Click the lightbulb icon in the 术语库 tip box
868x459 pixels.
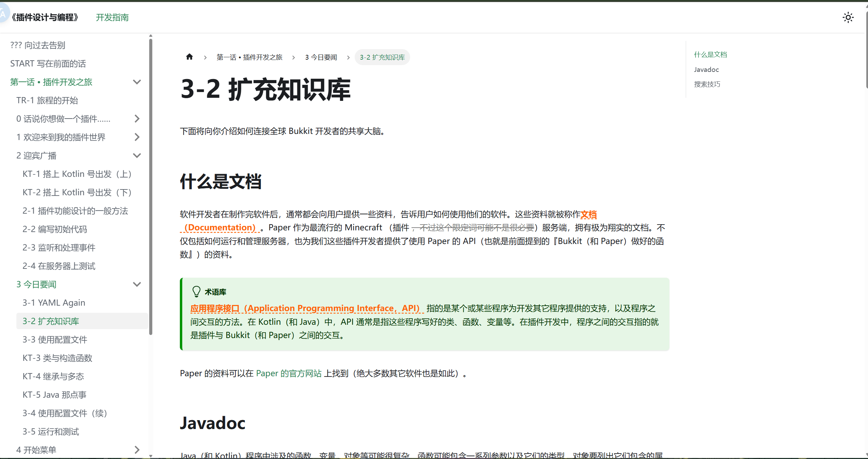click(196, 291)
